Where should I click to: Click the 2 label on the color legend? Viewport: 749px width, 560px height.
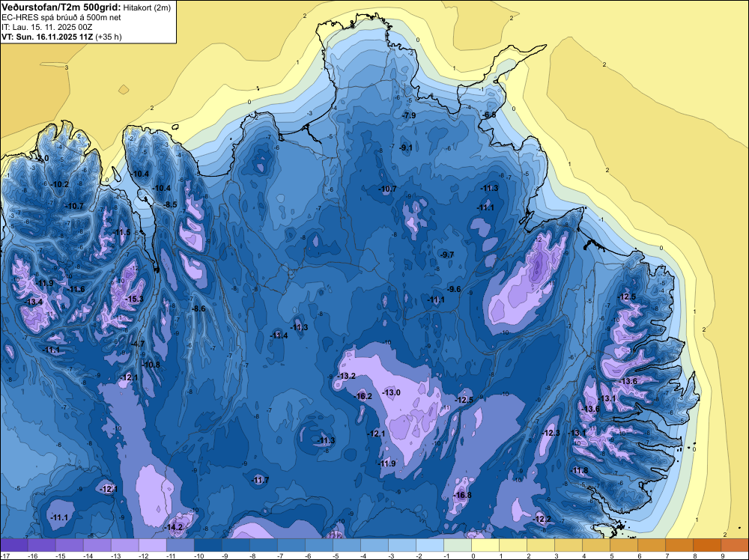tap(529, 556)
